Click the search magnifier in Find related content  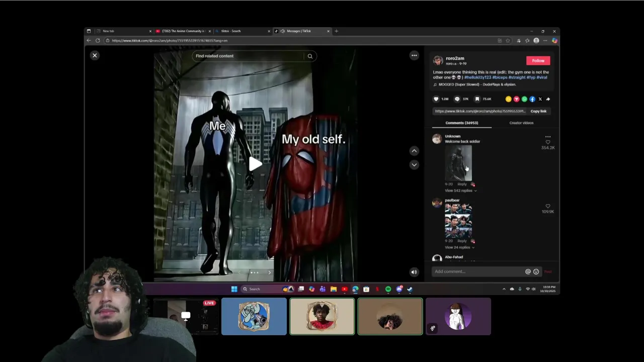click(310, 56)
